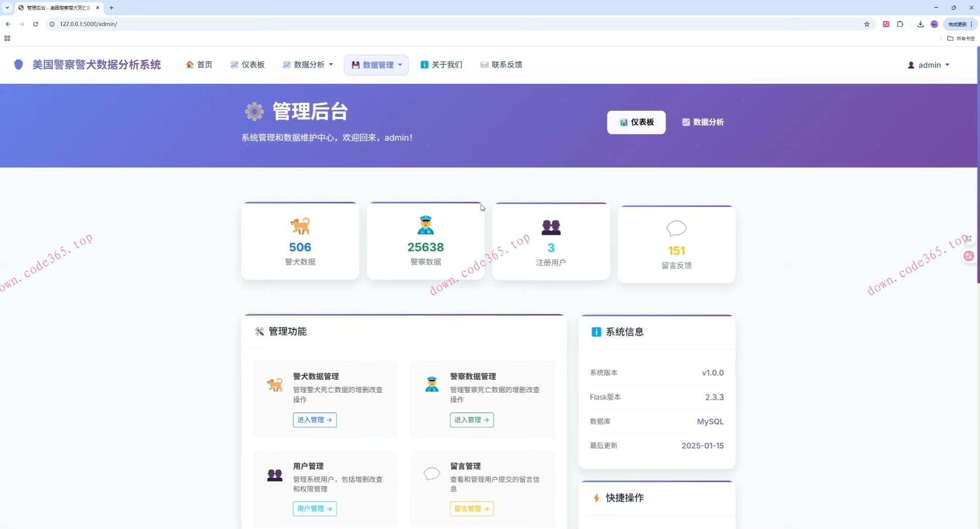This screenshot has width=980, height=529.
Task: Expand the 数据分析 navigation dropdown
Action: 307,64
